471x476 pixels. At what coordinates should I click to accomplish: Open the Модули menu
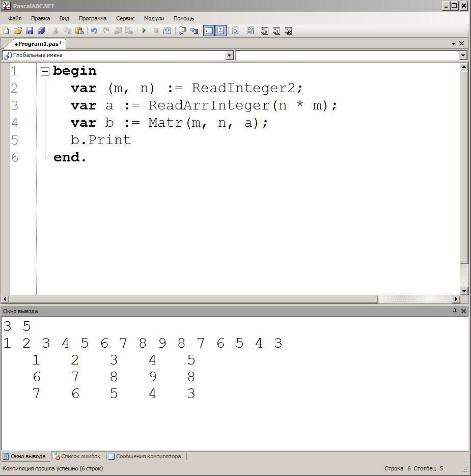154,18
